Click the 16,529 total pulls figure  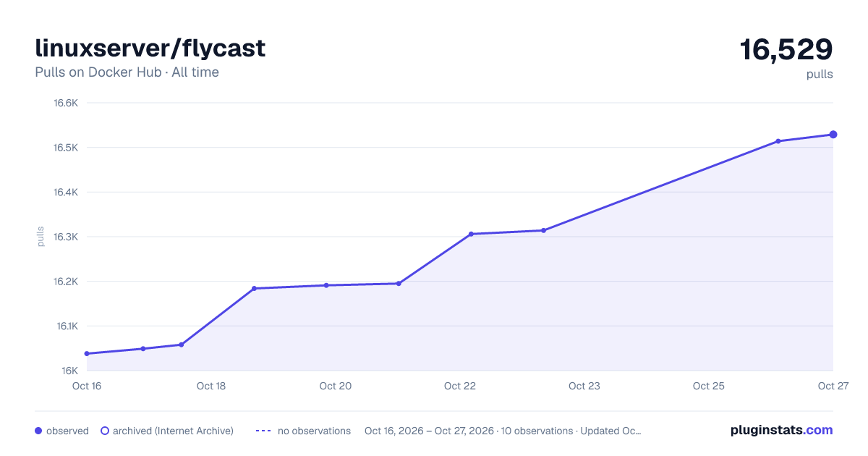pos(786,49)
